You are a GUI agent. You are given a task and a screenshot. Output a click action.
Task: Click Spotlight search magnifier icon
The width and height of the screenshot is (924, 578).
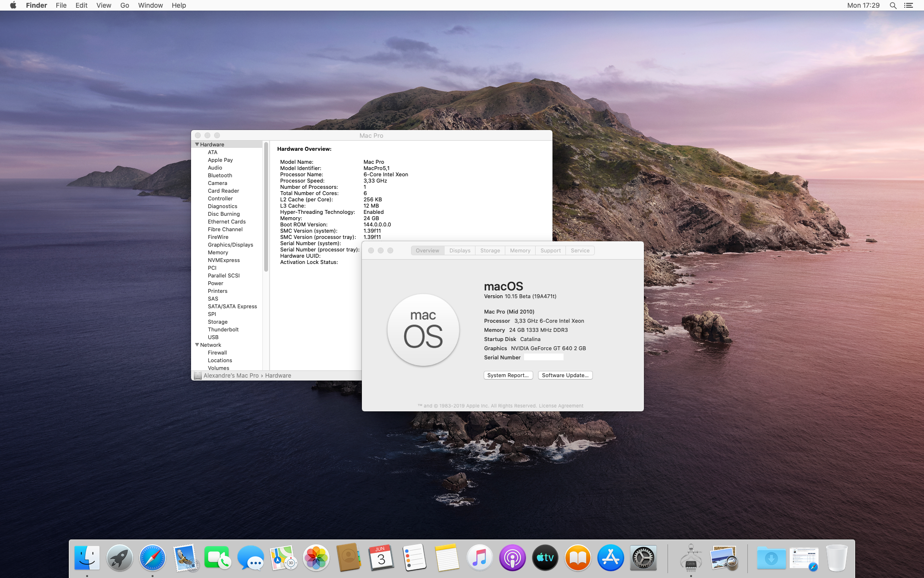coord(893,5)
